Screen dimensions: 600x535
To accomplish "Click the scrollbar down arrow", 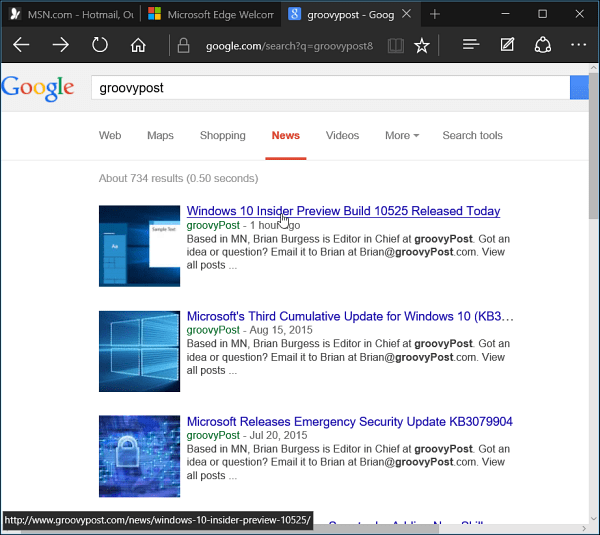I will point(593,519).
